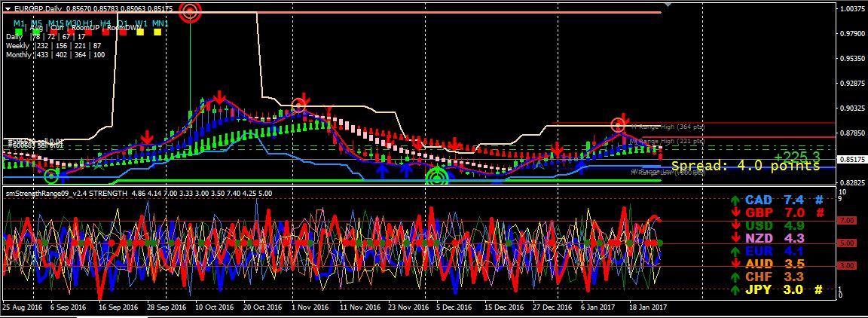The image size is (868, 318).
Task: Open the EURGBP,Daily chart dropdown triangle
Action: pyautogui.click(x=8, y=9)
